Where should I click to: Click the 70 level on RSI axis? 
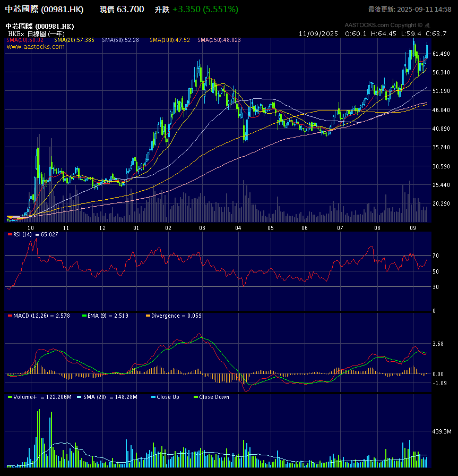[x=436, y=256]
